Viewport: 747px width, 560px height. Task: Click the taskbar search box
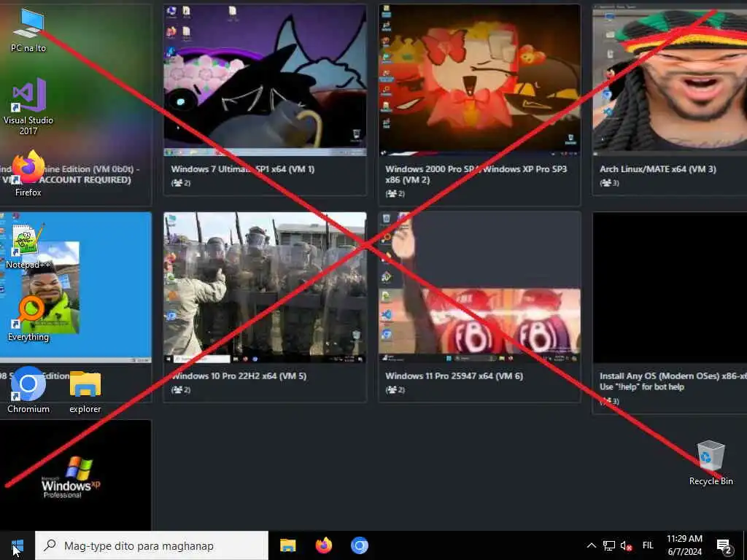click(x=152, y=545)
